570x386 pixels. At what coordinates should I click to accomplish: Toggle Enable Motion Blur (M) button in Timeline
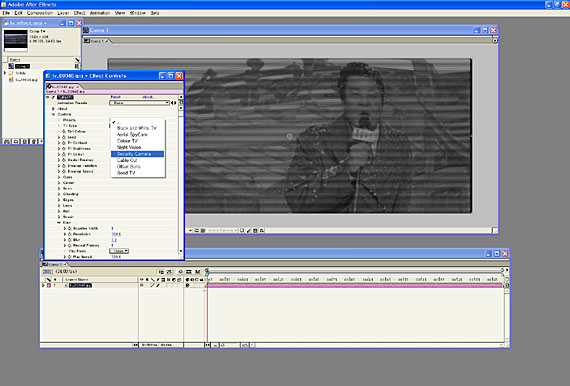198,272
